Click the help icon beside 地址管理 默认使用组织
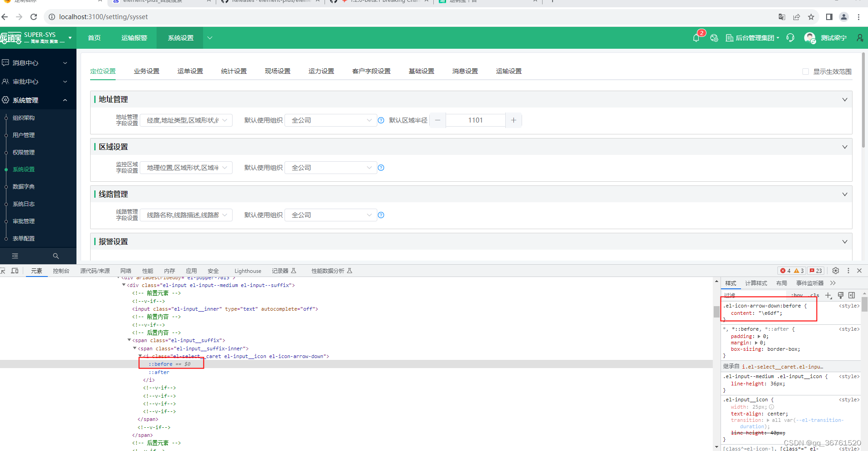Viewport: 868px width, 451px height. pyautogui.click(x=381, y=120)
